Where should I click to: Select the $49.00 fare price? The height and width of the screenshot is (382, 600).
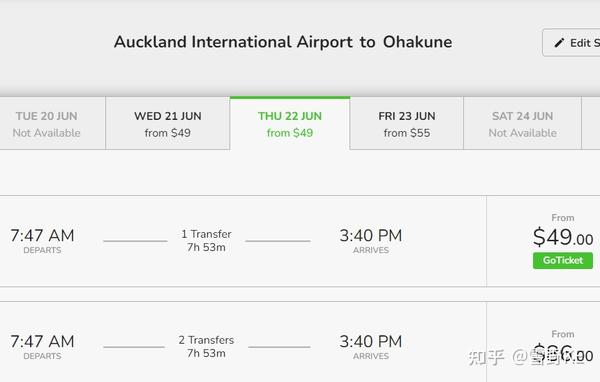tap(563, 237)
